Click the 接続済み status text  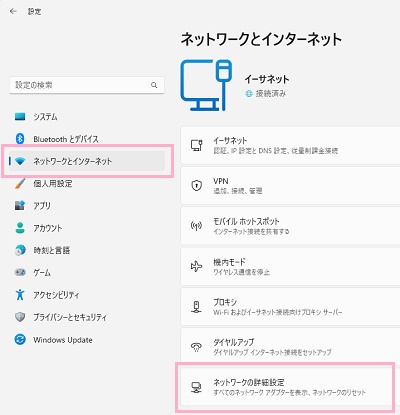(271, 94)
